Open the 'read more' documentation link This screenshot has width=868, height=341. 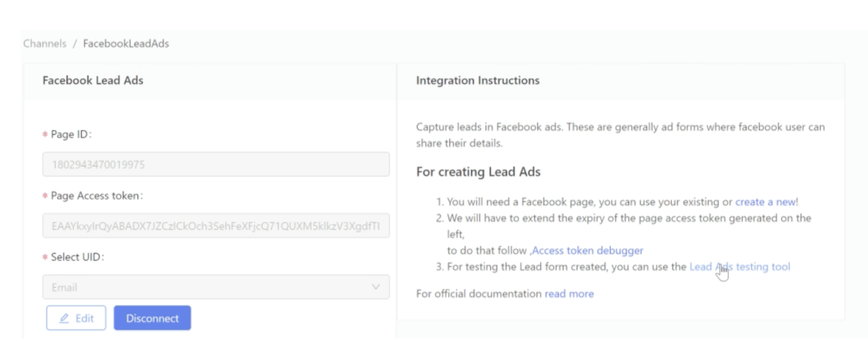[x=569, y=294]
